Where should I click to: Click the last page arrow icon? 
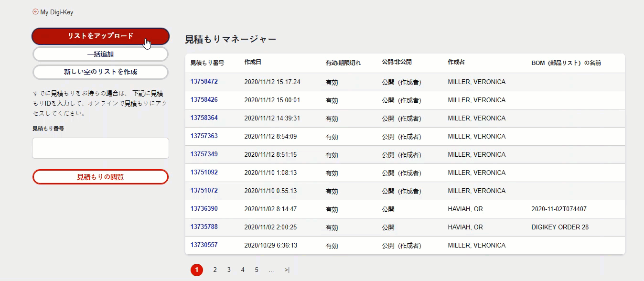click(287, 270)
